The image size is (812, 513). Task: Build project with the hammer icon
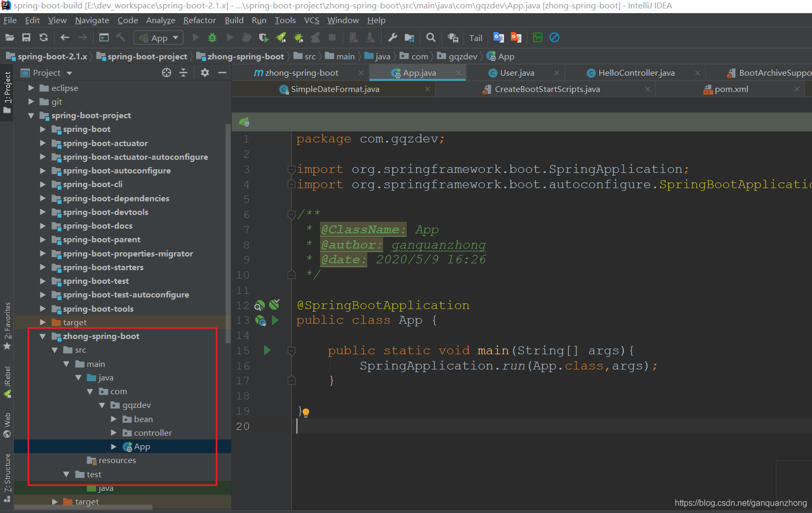(x=121, y=37)
